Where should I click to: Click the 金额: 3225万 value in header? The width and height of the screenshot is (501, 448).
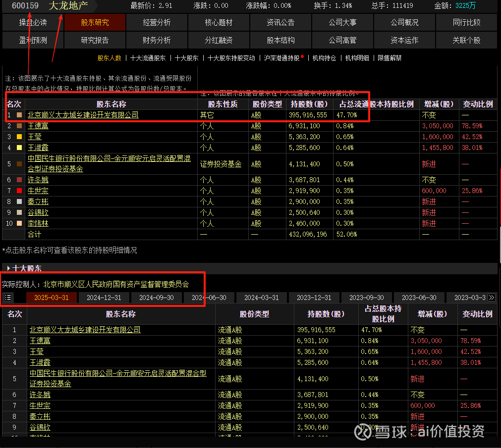(x=455, y=6)
